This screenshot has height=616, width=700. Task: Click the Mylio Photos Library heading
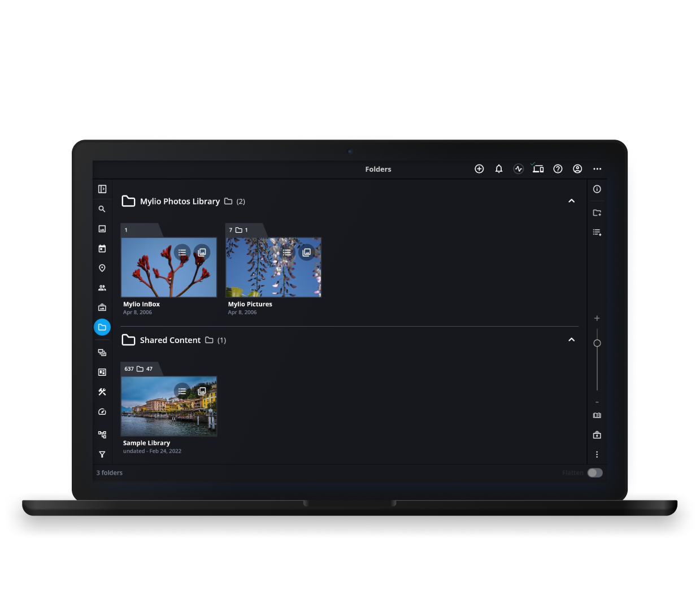coord(180,201)
